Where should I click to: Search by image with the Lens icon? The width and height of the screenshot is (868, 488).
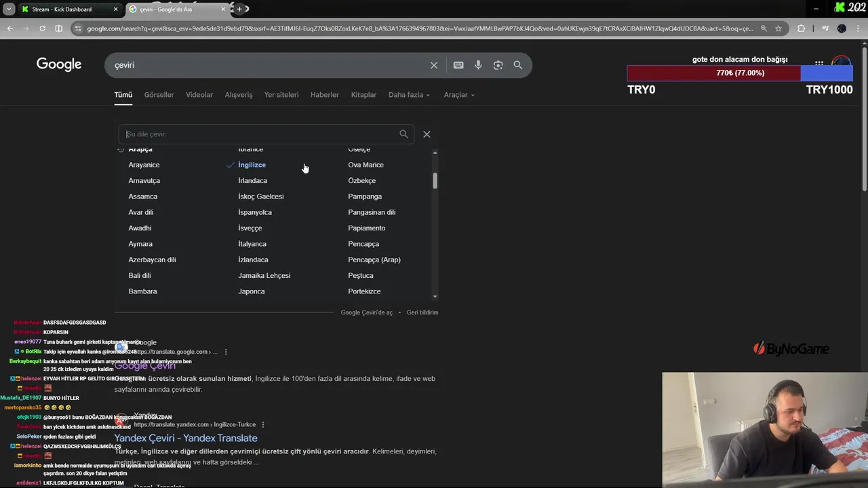tap(498, 65)
